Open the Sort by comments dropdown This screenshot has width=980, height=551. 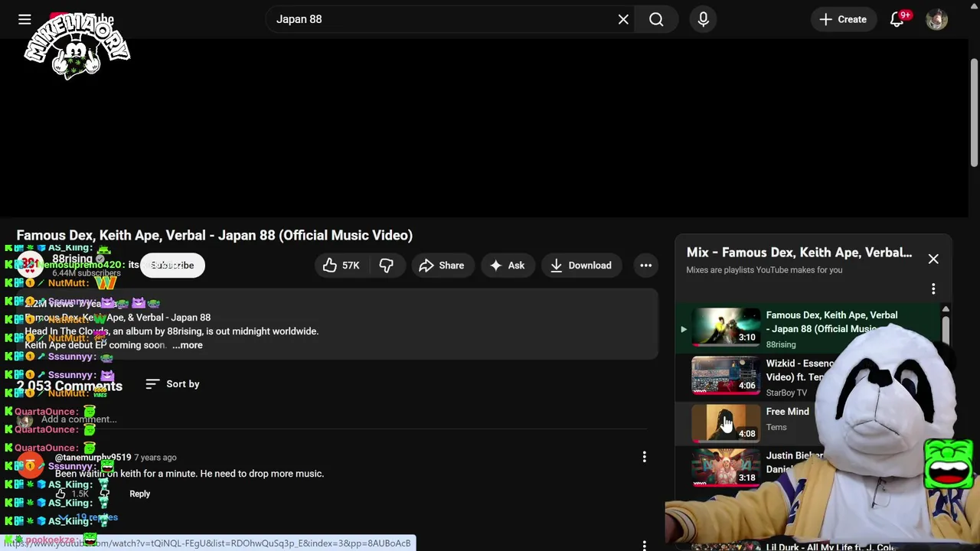[172, 384]
